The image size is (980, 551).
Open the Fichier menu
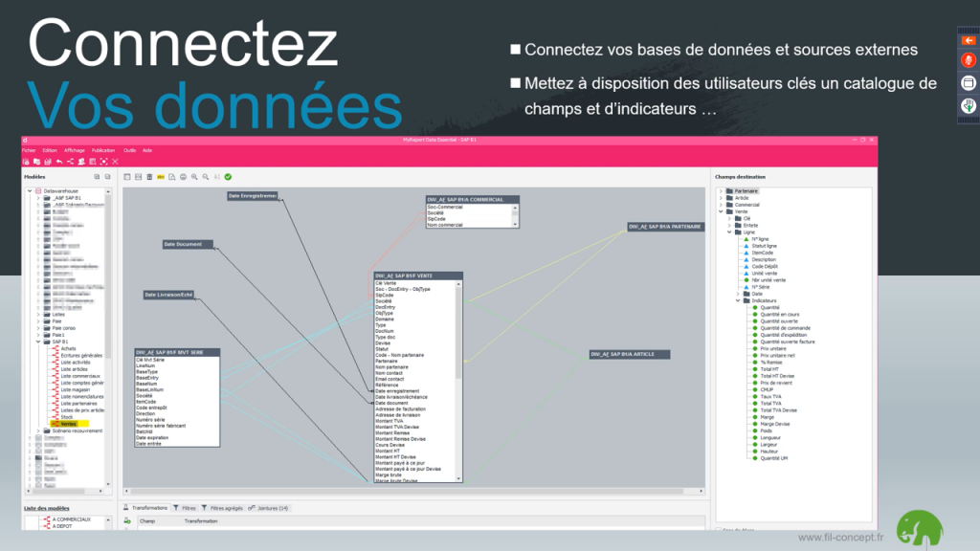tap(29, 150)
